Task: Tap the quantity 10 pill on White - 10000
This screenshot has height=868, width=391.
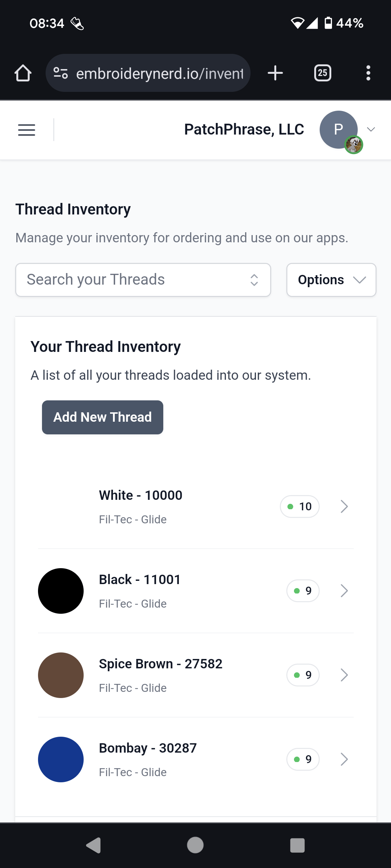Action: point(299,506)
